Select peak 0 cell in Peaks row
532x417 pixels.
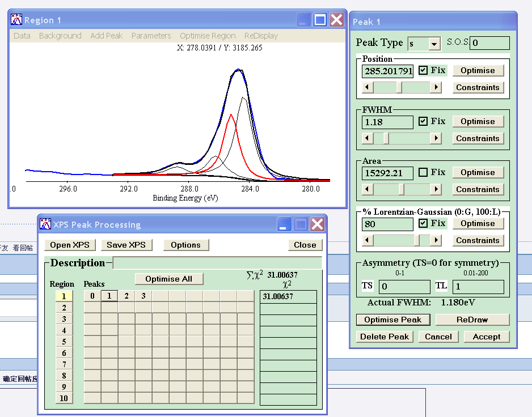point(92,296)
